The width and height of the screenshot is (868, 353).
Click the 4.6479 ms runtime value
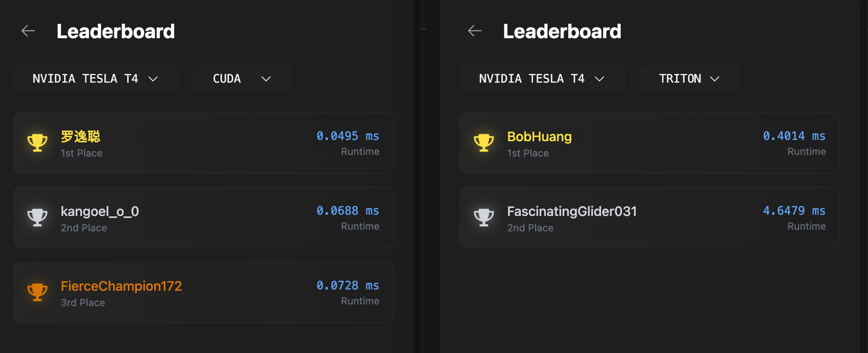794,211
